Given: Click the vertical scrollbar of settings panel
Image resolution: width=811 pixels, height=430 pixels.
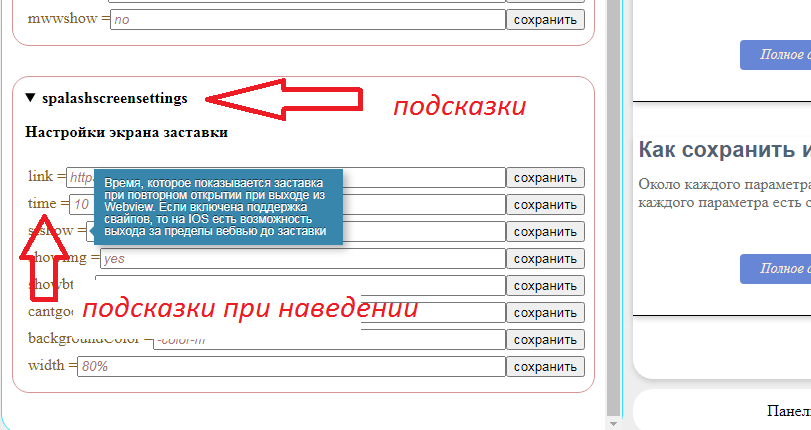Looking at the screenshot, I should tap(614, 200).
